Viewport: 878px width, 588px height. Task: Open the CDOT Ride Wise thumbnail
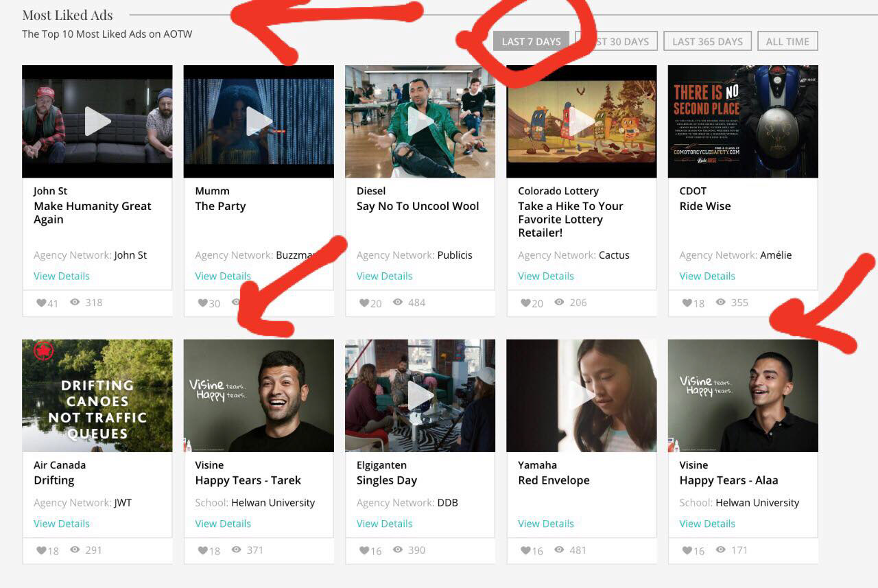[x=743, y=121]
